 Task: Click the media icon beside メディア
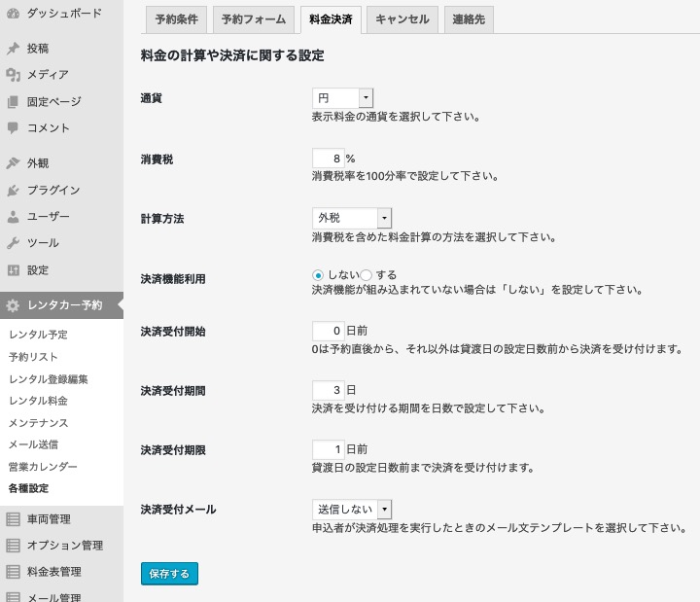13,75
